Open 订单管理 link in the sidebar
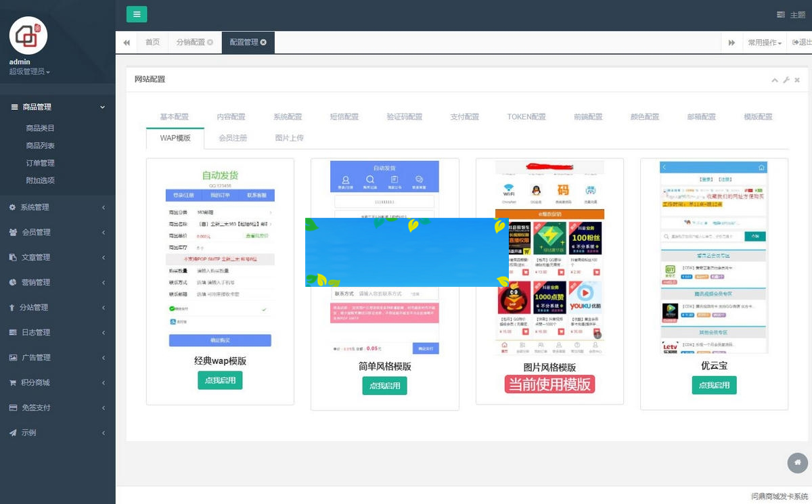Screen dimensions: 812x504 [x=41, y=162]
